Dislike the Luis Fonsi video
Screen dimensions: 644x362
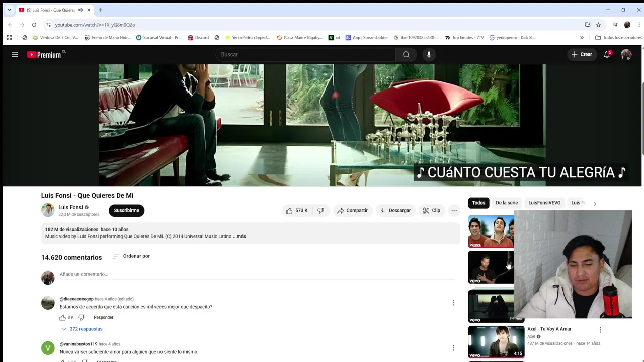tap(321, 210)
